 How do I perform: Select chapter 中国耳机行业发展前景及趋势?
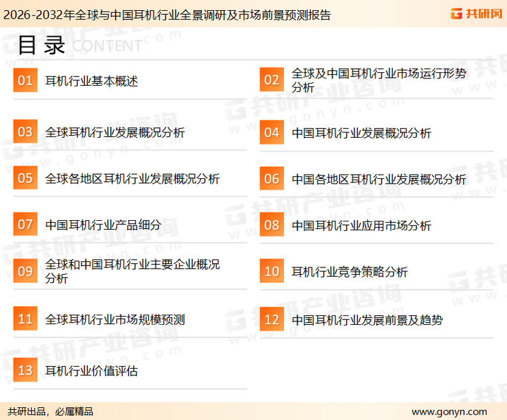point(367,320)
